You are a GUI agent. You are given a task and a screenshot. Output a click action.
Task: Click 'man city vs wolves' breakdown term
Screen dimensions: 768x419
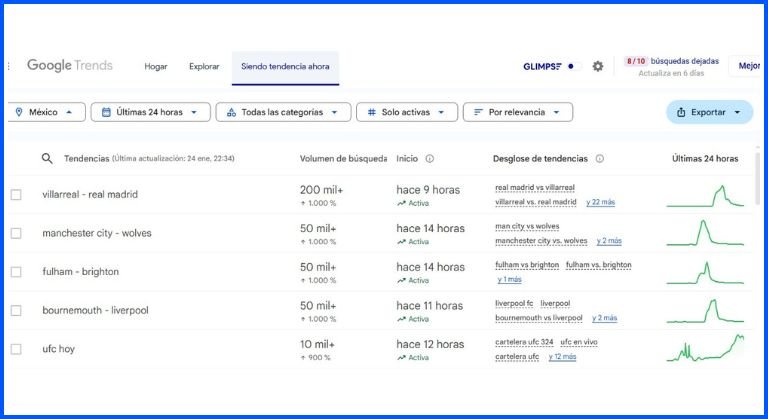click(527, 226)
